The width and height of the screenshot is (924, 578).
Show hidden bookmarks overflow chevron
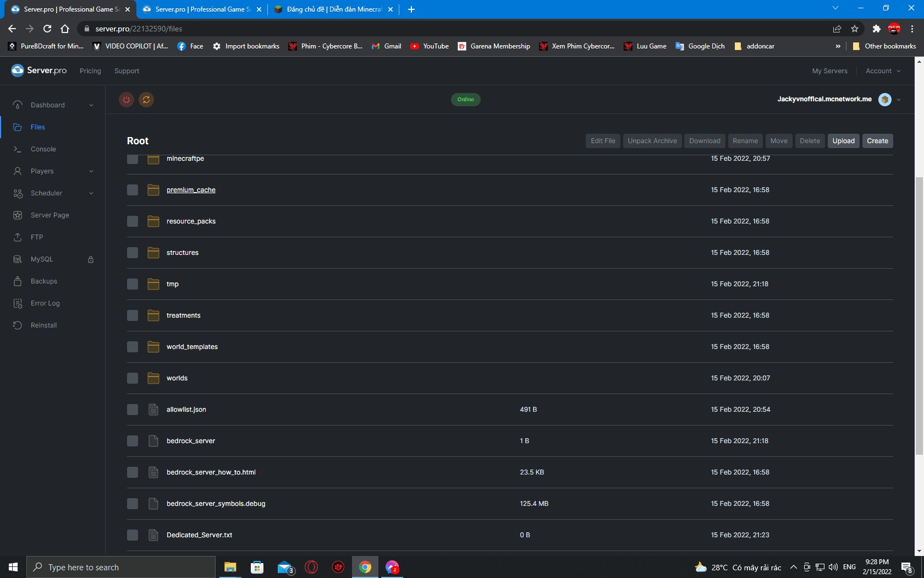pyautogui.click(x=838, y=46)
